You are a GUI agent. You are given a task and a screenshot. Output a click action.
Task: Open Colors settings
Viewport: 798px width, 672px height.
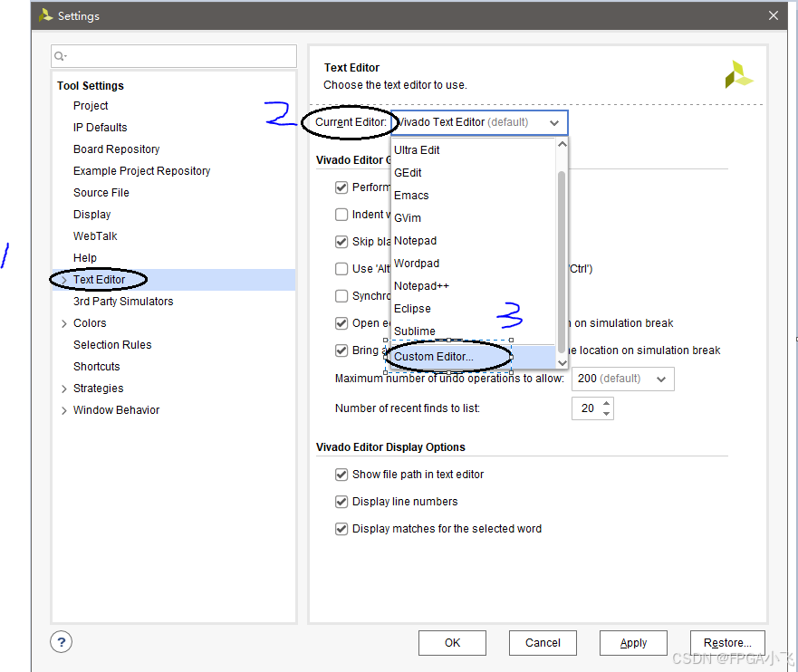pyautogui.click(x=90, y=323)
